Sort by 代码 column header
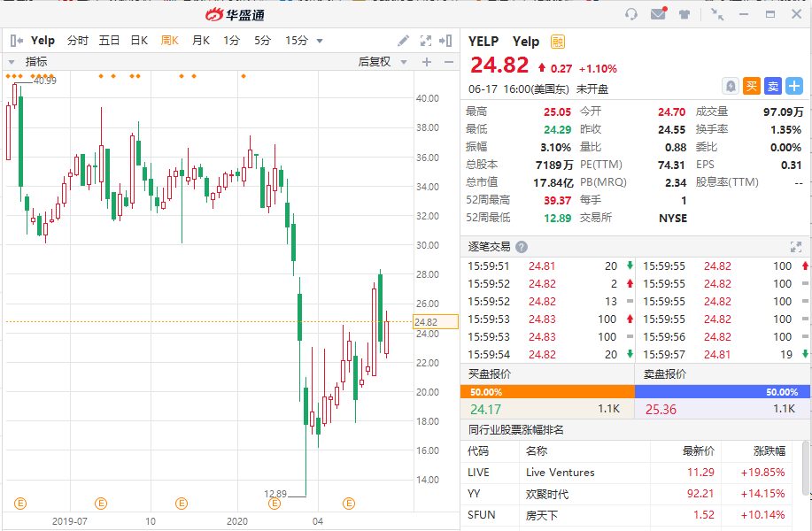 (x=478, y=450)
